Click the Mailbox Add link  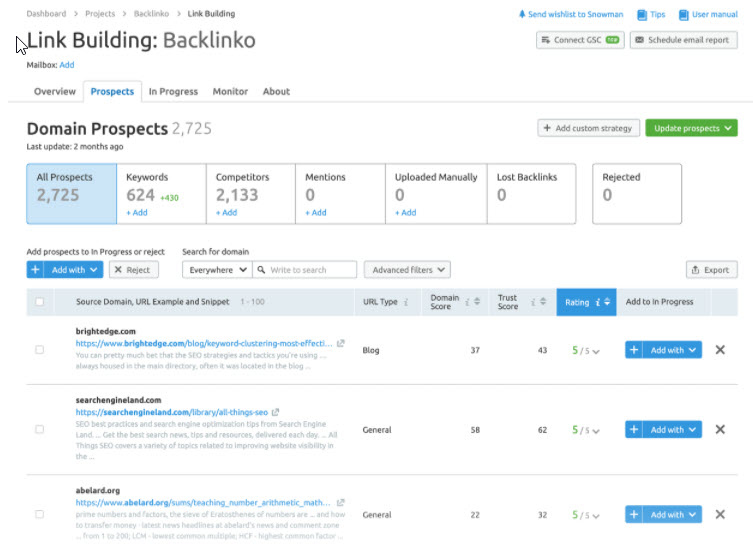coord(67,65)
